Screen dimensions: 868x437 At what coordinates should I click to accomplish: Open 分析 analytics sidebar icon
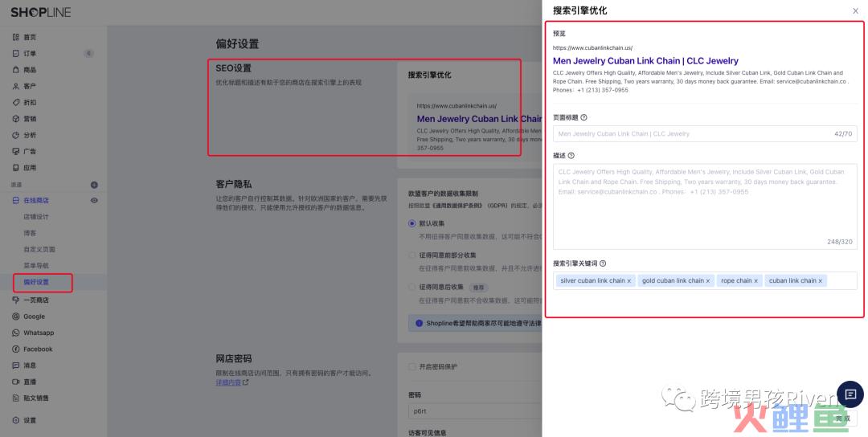coord(15,135)
